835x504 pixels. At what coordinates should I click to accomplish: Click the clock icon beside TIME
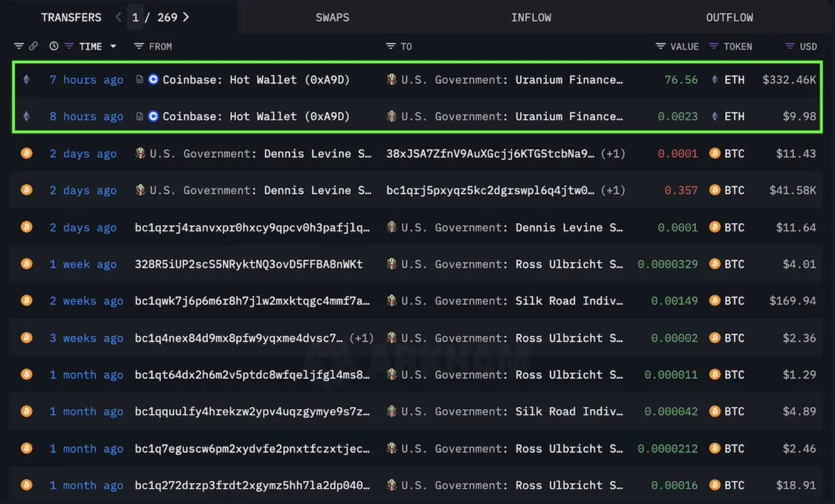(x=54, y=47)
